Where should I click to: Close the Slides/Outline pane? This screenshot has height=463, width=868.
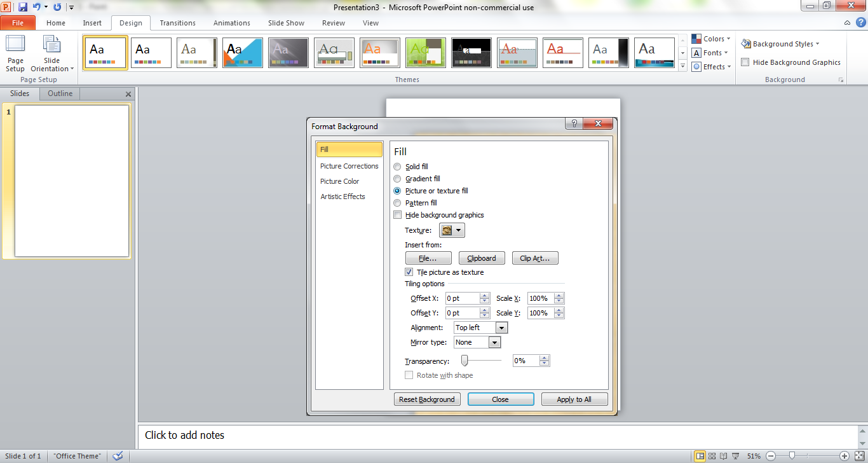click(x=128, y=94)
